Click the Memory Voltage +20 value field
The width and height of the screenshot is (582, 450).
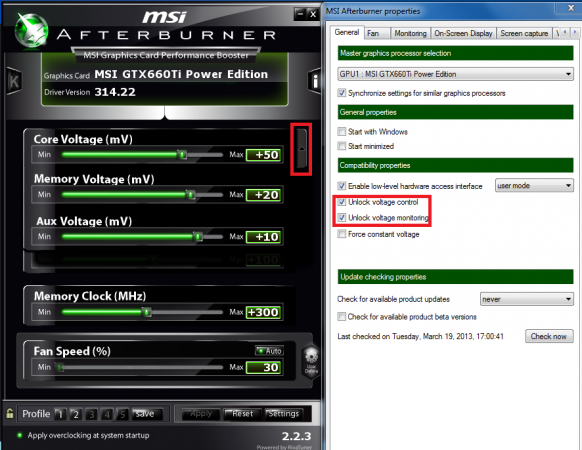click(264, 195)
